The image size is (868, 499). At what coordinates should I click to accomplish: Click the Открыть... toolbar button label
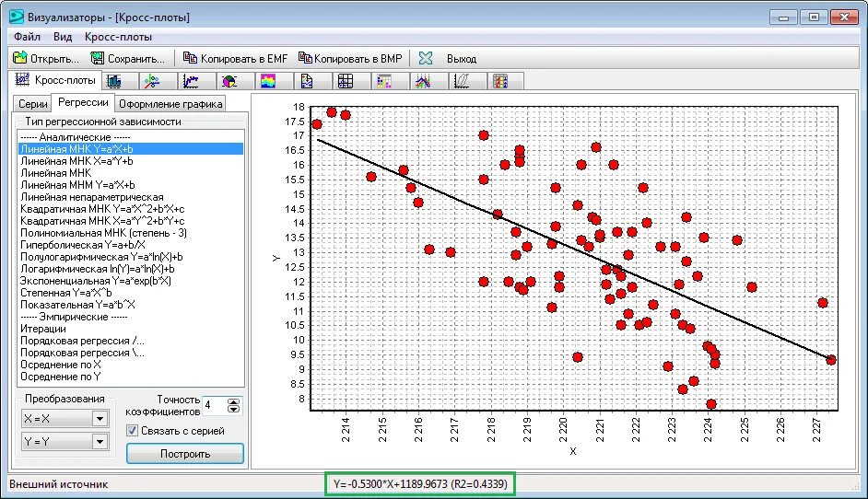pyautogui.click(x=54, y=59)
